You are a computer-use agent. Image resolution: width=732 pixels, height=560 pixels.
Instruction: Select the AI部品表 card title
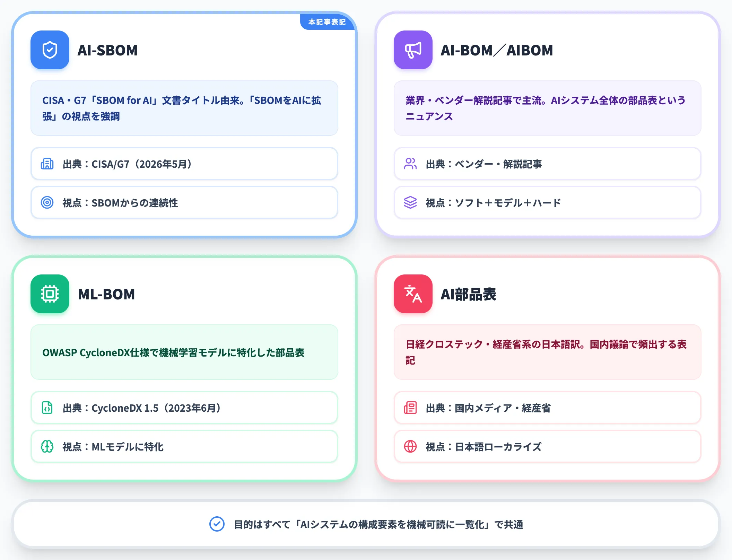point(469,294)
